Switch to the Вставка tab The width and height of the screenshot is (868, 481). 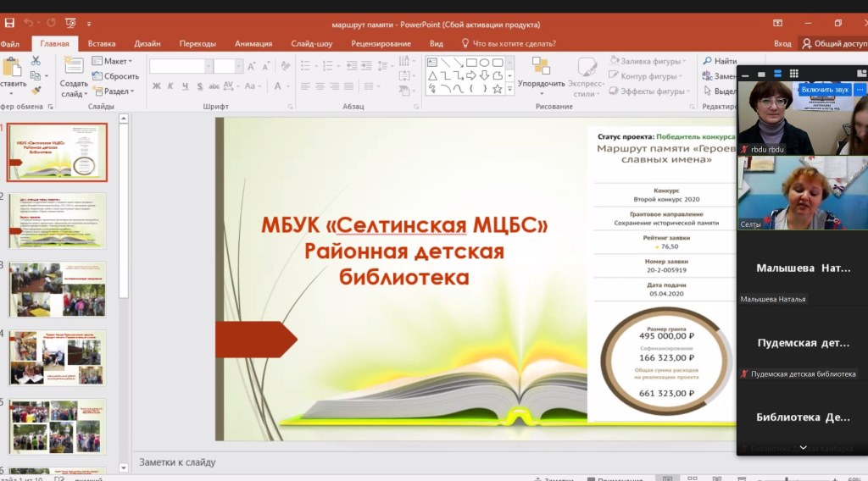[102, 44]
